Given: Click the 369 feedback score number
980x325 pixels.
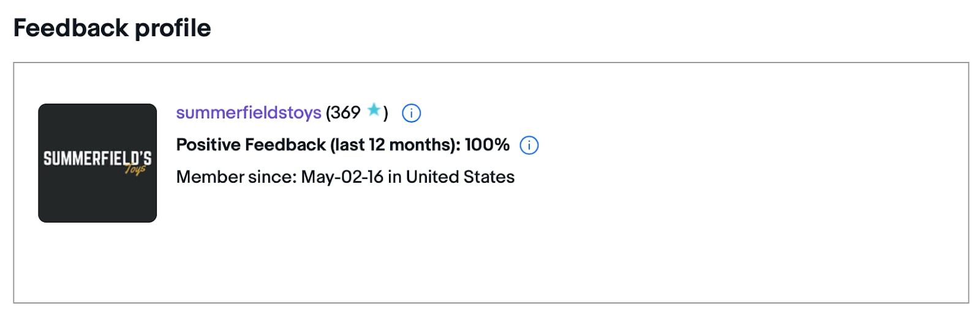Looking at the screenshot, I should coord(346,113).
